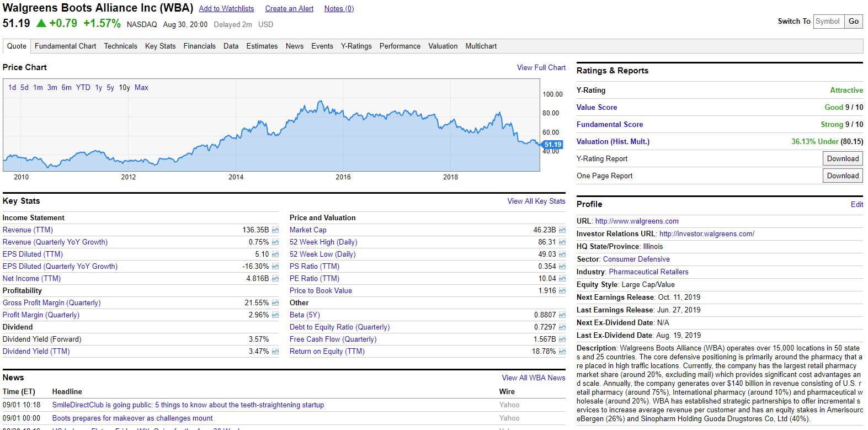Switch to the Fundamental Chart tab
This screenshot has height=430, width=868.
[65, 46]
